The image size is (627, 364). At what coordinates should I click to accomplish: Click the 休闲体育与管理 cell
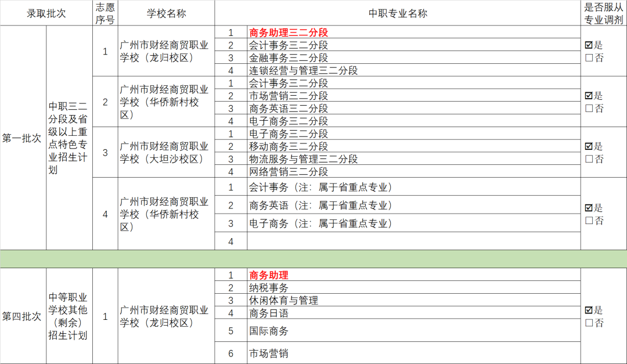(283, 301)
